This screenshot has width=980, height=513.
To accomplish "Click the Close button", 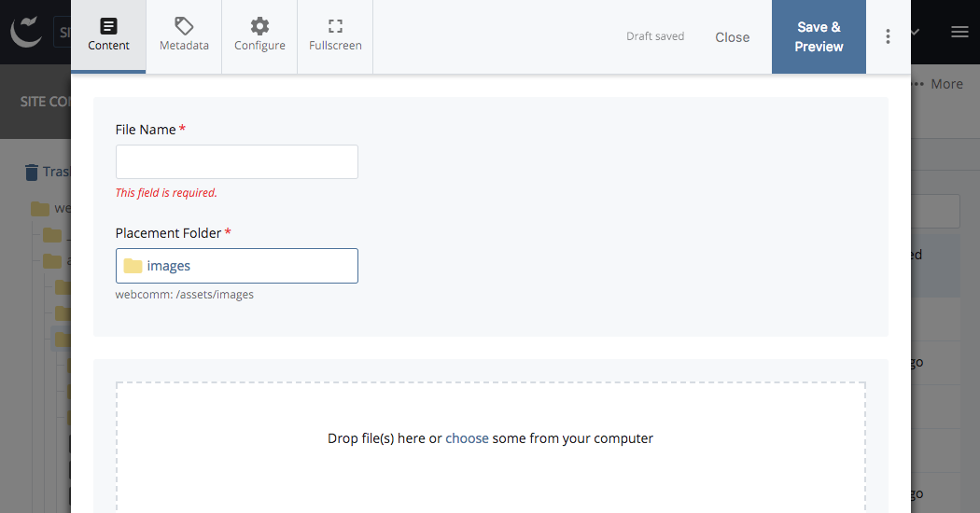I will point(732,37).
